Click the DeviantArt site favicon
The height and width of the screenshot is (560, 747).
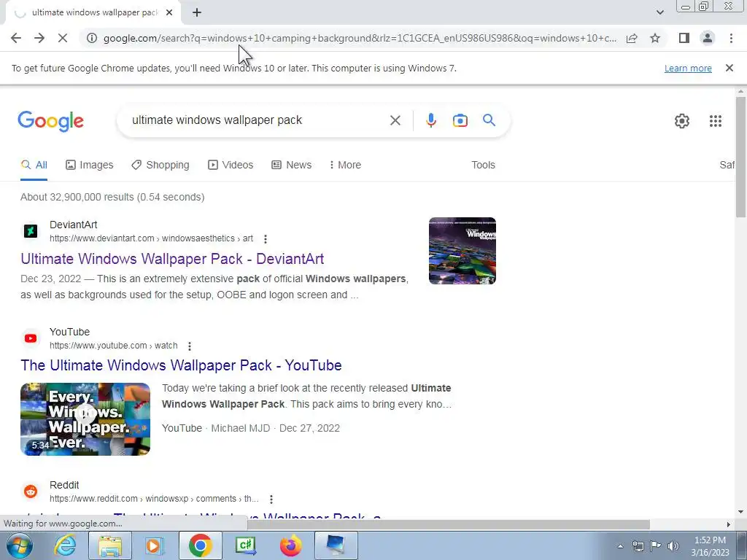tap(31, 231)
